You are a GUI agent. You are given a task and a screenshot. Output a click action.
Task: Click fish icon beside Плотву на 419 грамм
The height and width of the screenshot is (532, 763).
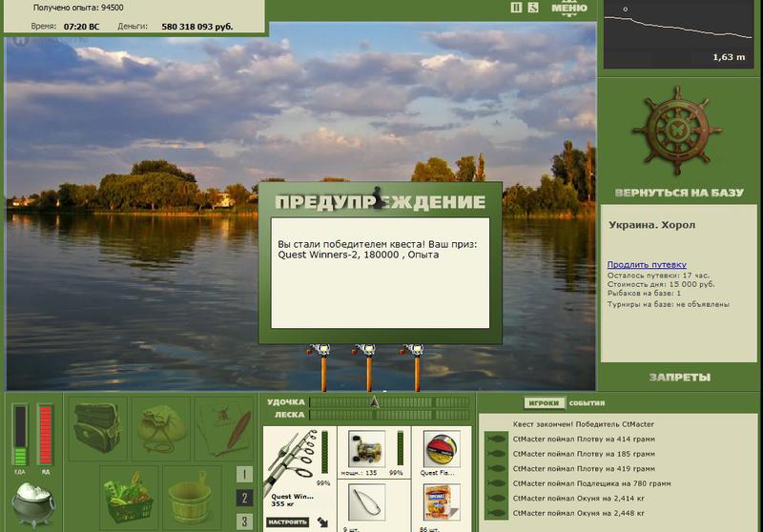pos(496,469)
